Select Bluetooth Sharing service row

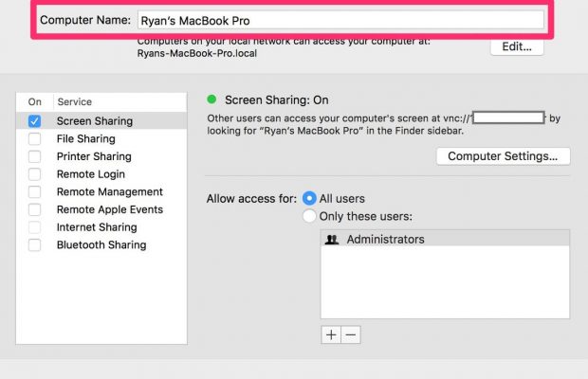(101, 245)
